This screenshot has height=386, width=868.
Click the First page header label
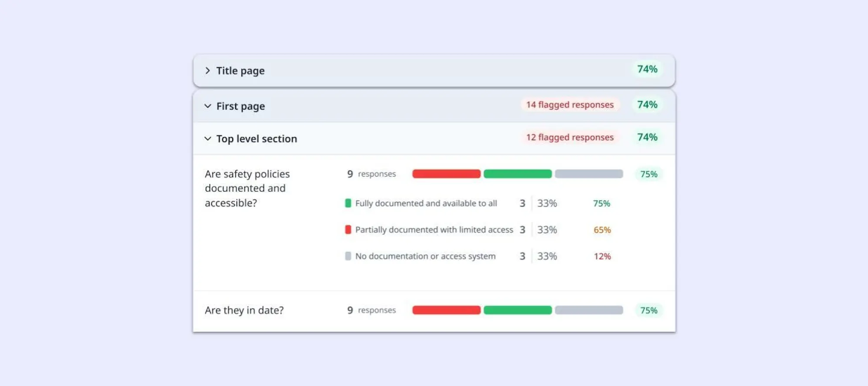click(x=240, y=106)
